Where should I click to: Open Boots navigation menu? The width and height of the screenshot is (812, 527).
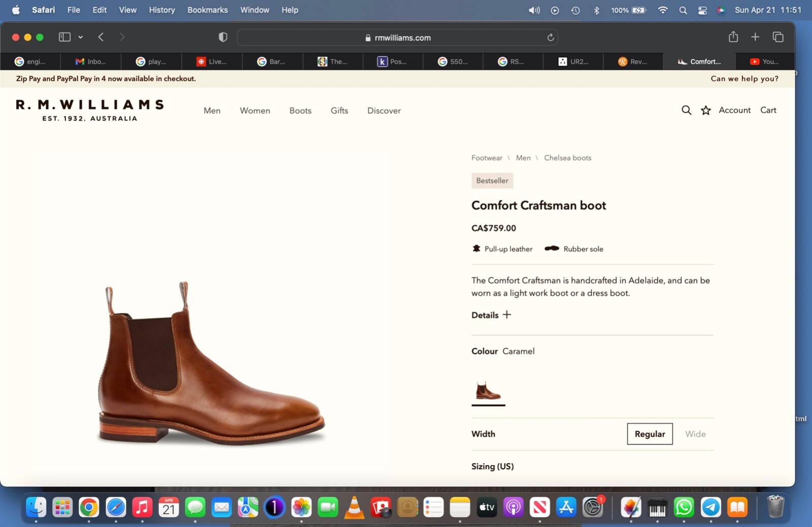point(300,111)
